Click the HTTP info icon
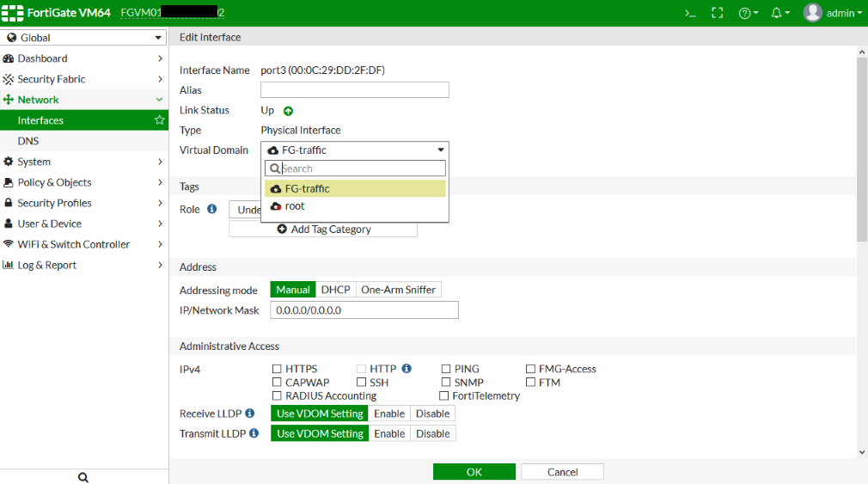 [x=406, y=368]
